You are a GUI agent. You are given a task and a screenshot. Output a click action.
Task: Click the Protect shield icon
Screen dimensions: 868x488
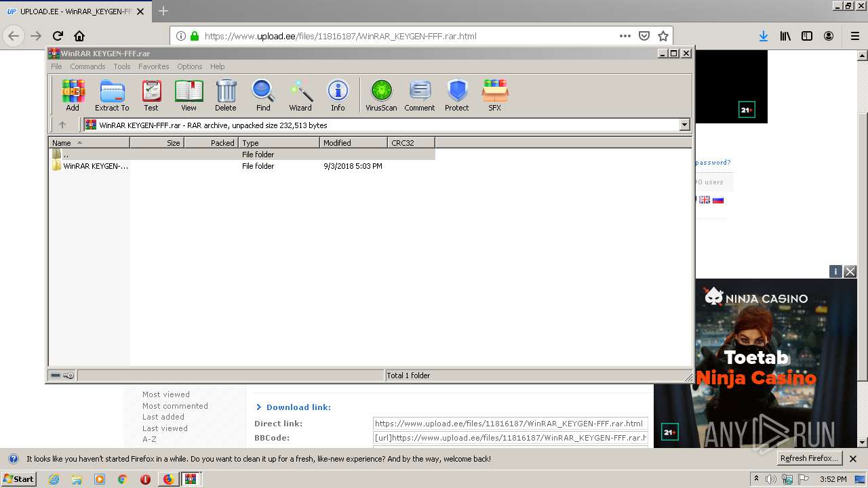click(457, 96)
